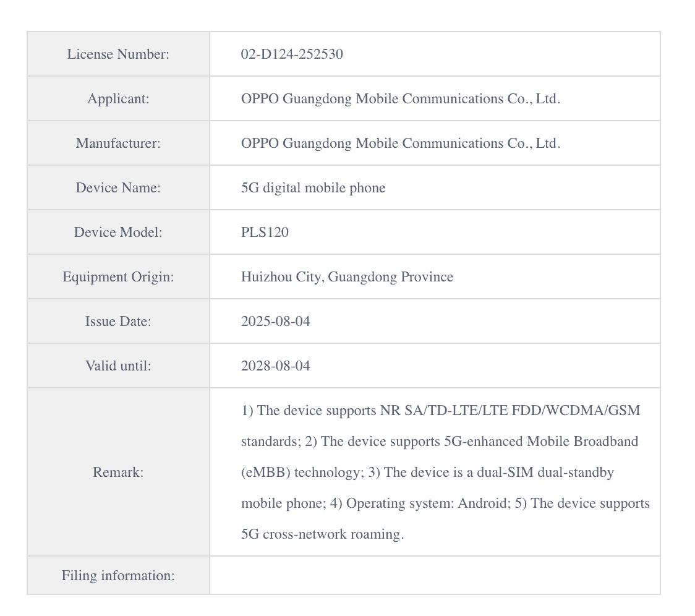
Task: Click the "Valid until:" label cell
Action: click(118, 366)
